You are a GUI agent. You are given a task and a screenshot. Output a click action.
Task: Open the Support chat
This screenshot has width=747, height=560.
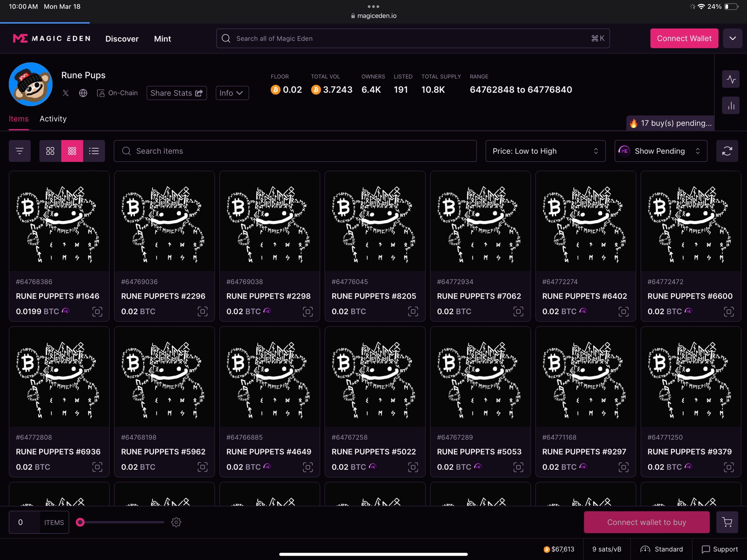tap(720, 549)
